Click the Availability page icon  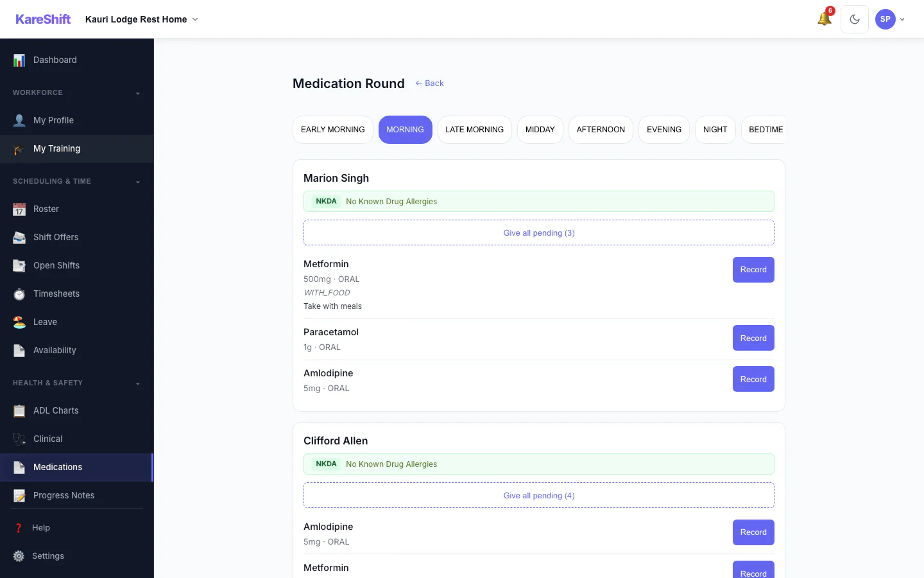(x=19, y=350)
